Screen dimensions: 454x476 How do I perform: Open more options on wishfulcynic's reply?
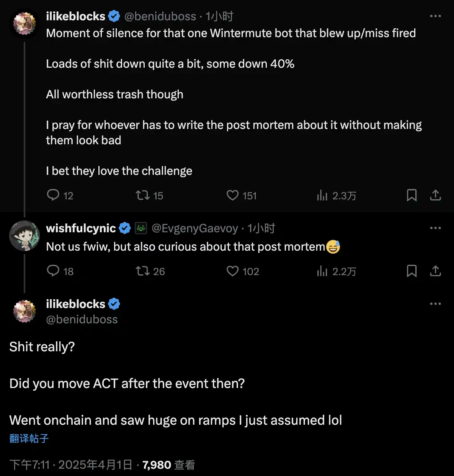[435, 228]
